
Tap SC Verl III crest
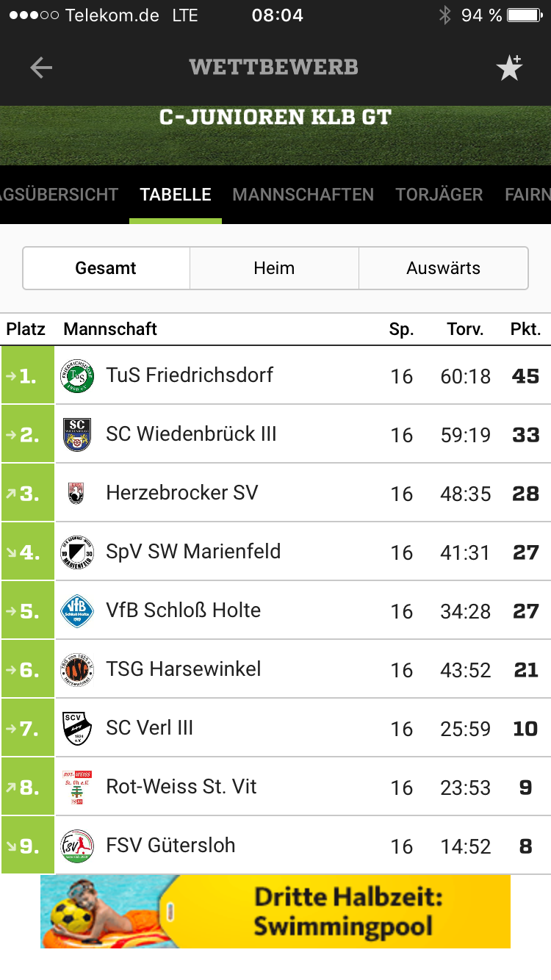77,728
